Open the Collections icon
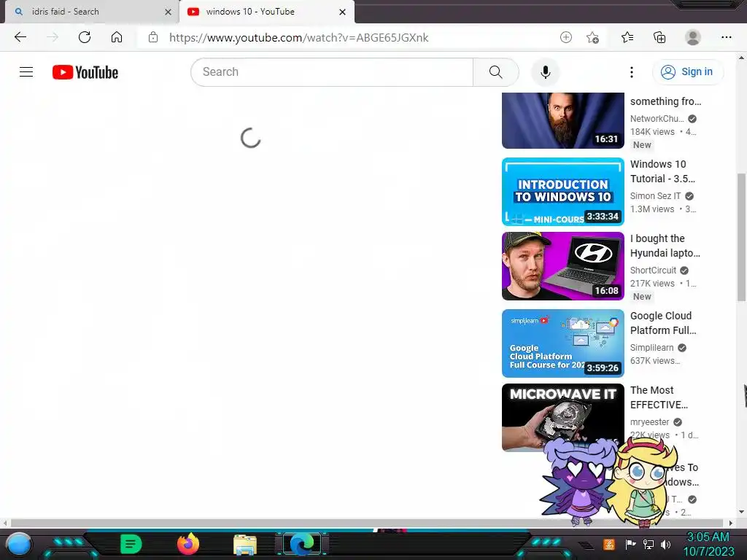 (x=659, y=37)
